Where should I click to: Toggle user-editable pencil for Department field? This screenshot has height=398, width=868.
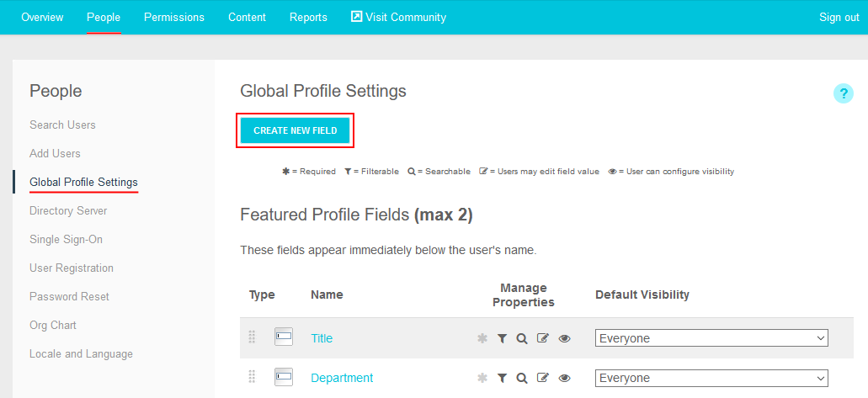click(x=542, y=378)
